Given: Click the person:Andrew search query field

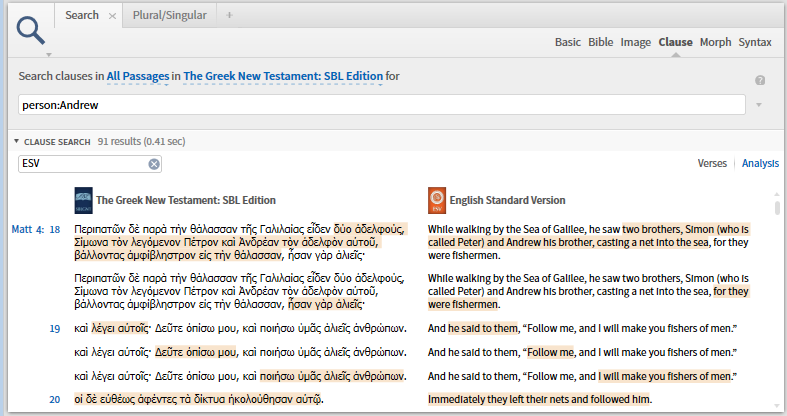Looking at the screenshot, I should coord(381,105).
